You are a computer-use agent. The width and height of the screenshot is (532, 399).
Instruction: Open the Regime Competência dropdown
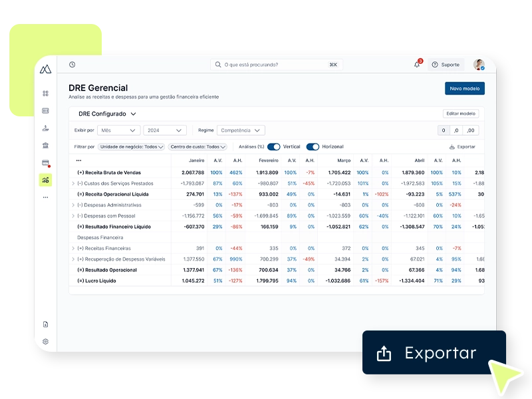click(x=241, y=130)
